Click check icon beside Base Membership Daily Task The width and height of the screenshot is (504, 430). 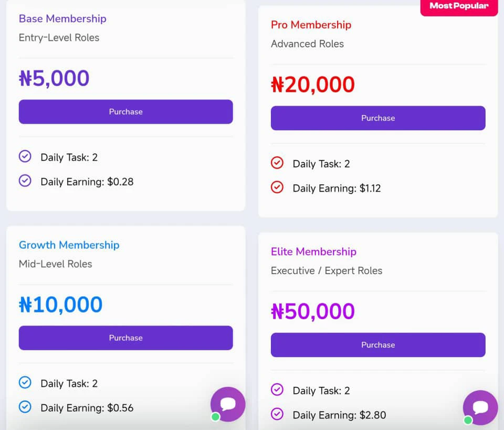coord(25,156)
